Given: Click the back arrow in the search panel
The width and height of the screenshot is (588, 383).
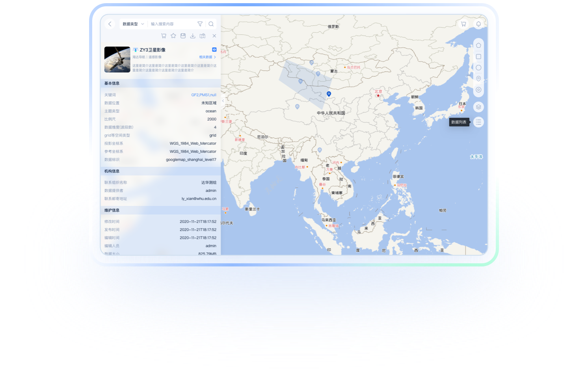Looking at the screenshot, I should coord(110,24).
